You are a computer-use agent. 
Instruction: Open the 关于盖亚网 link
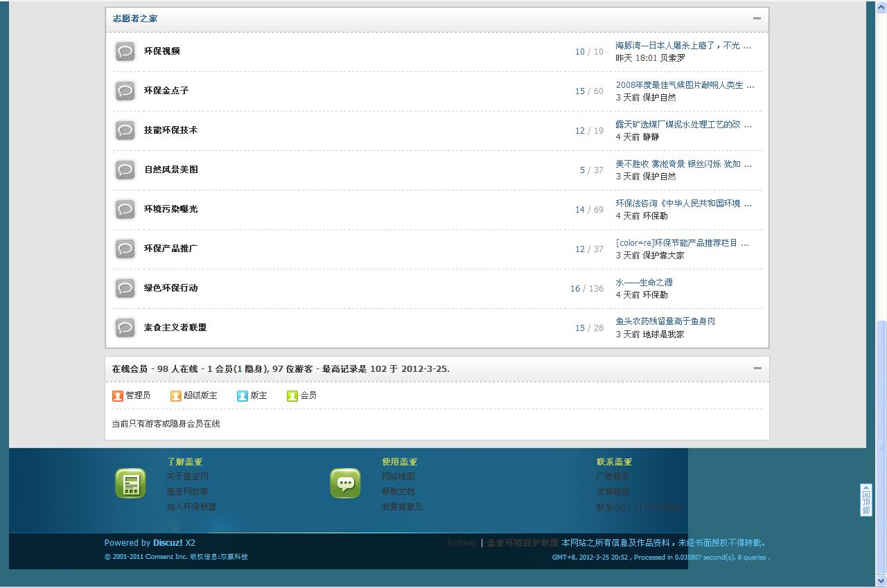tap(189, 476)
